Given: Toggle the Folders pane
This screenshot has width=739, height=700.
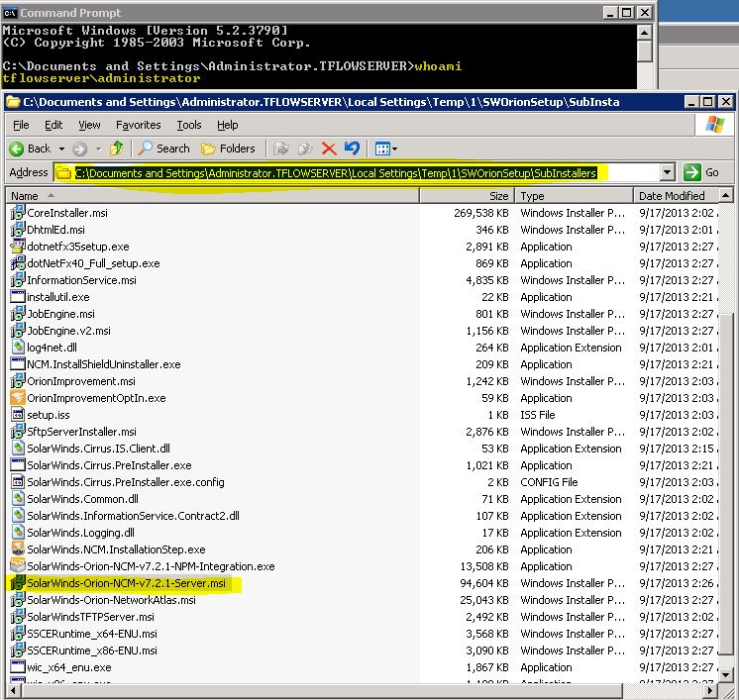Looking at the screenshot, I should pyautogui.click(x=228, y=149).
